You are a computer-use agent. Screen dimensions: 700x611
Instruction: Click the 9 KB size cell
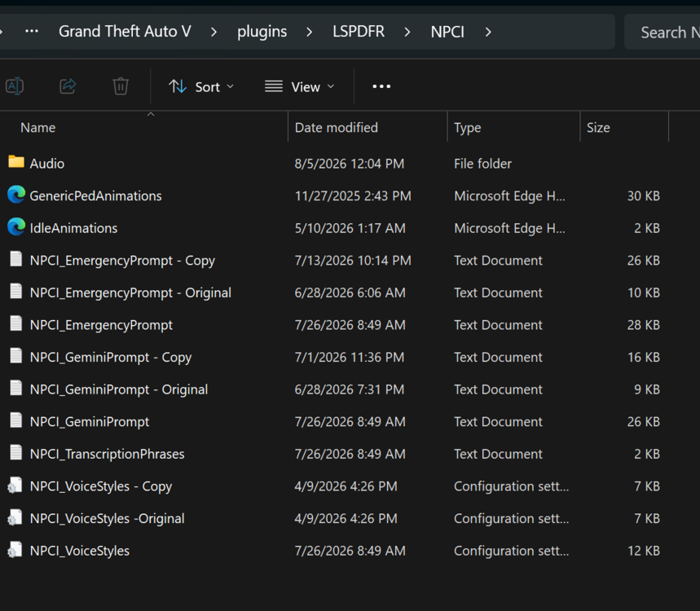pyautogui.click(x=647, y=389)
